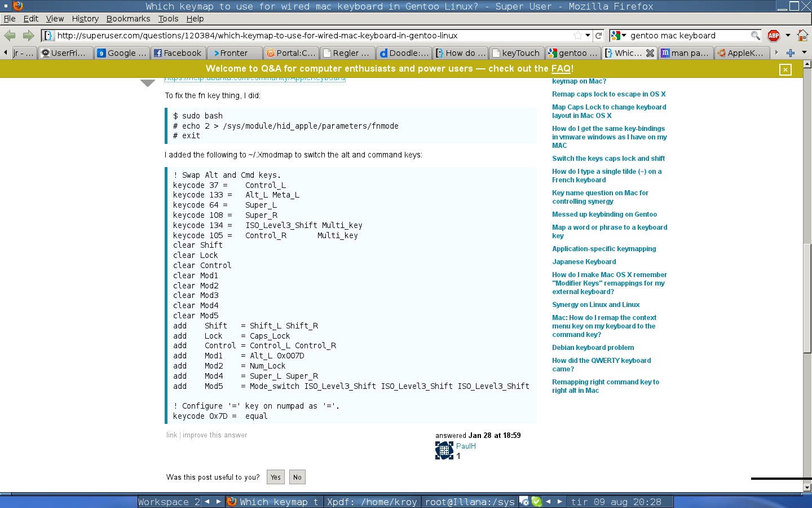The width and height of the screenshot is (812, 508).
Task: Open a new tab with plus icon
Action: [x=791, y=52]
